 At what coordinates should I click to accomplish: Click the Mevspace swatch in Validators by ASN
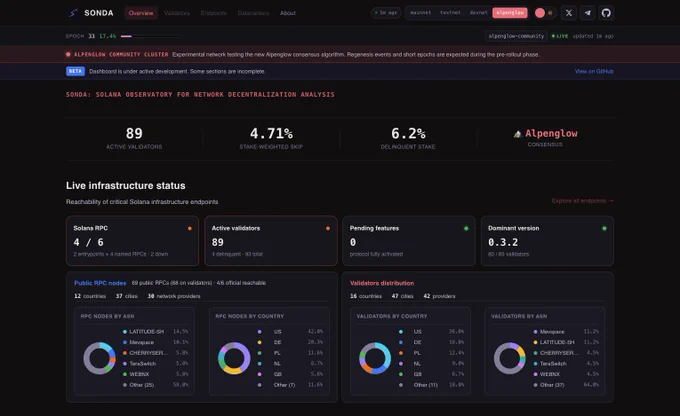(535, 331)
